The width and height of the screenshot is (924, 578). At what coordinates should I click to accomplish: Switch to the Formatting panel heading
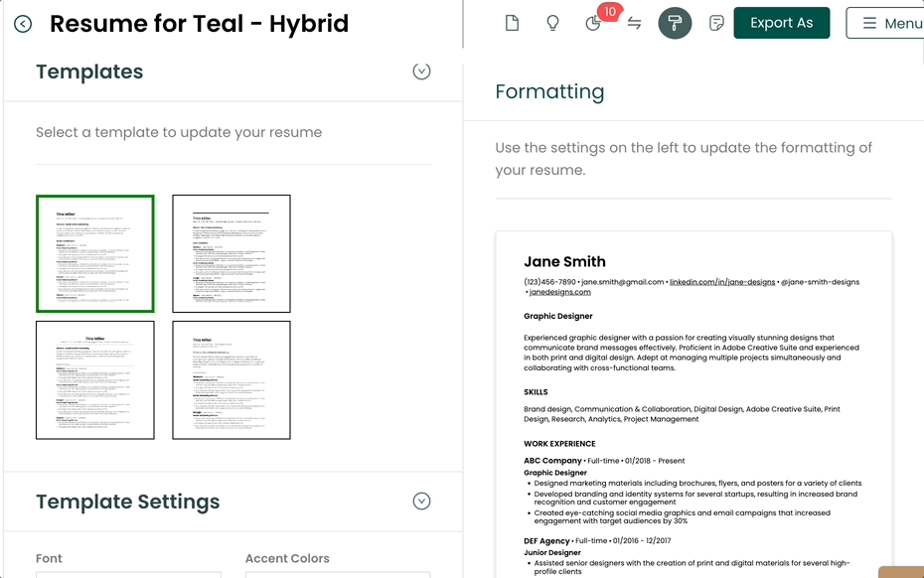(x=549, y=91)
